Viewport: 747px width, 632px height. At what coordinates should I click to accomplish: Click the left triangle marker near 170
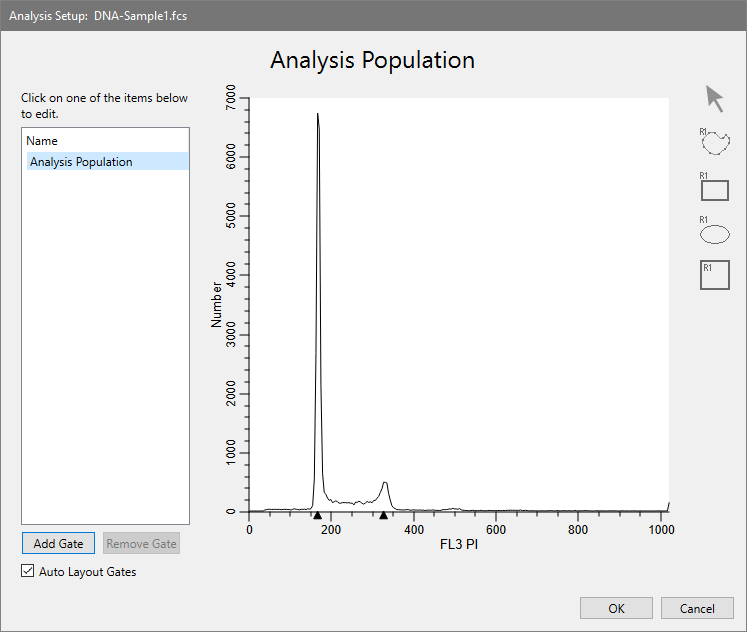(x=318, y=515)
